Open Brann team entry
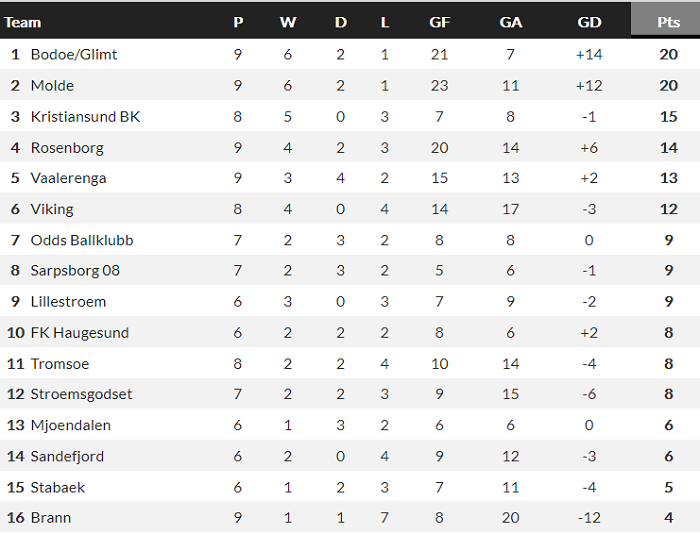The height and width of the screenshot is (534, 700). tap(51, 517)
